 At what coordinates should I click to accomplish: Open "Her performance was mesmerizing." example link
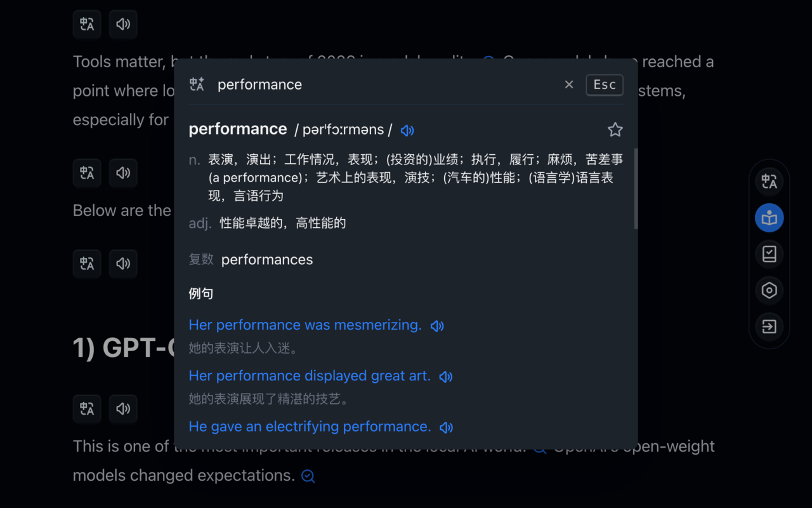[305, 325]
